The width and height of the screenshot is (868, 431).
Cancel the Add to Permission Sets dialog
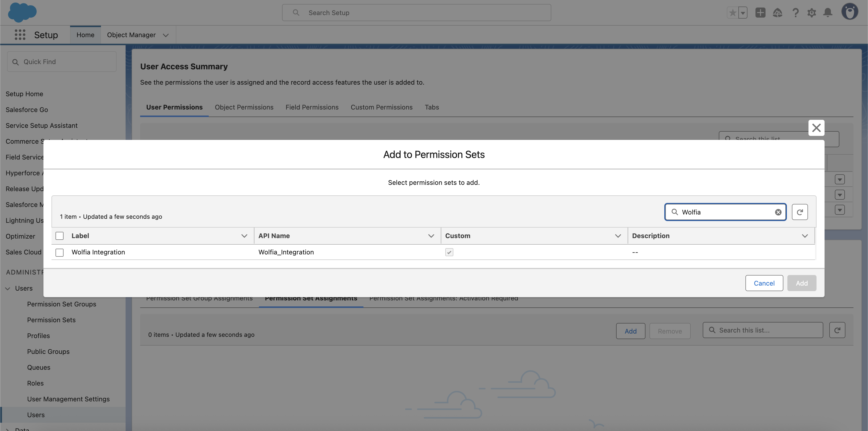point(764,283)
